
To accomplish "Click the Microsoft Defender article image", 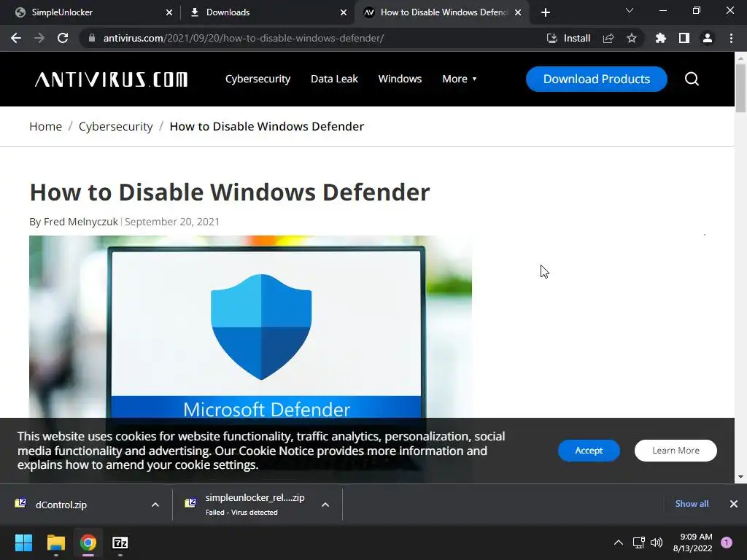I will tap(251, 327).
